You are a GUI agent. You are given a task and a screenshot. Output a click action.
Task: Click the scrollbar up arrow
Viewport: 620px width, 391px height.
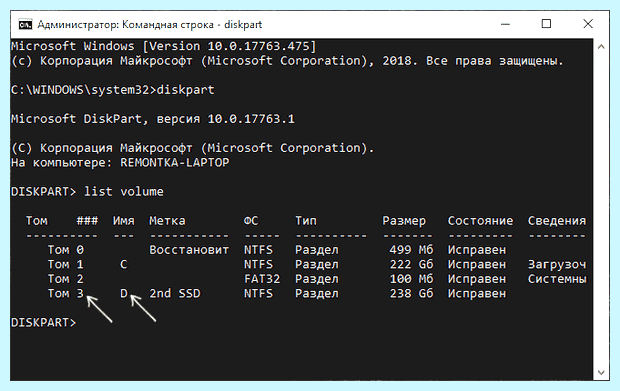601,47
